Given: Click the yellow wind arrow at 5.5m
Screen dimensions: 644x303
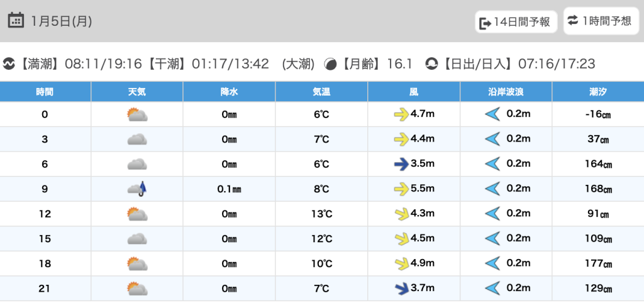Looking at the screenshot, I should click(x=400, y=189).
